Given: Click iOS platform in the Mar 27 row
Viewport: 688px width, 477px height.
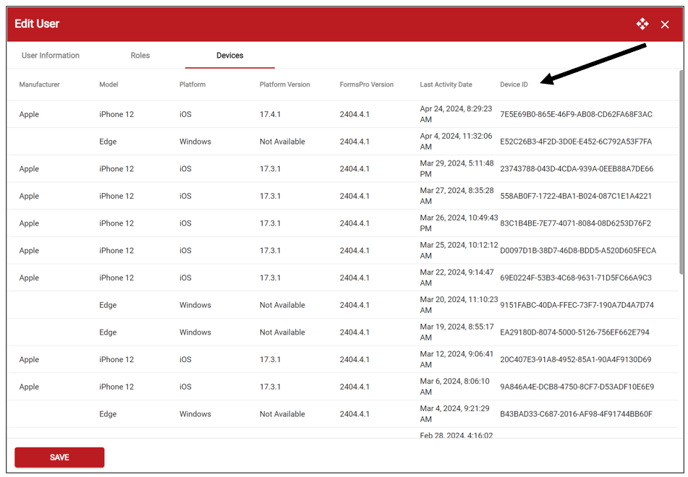Looking at the screenshot, I should pyautogui.click(x=185, y=196).
